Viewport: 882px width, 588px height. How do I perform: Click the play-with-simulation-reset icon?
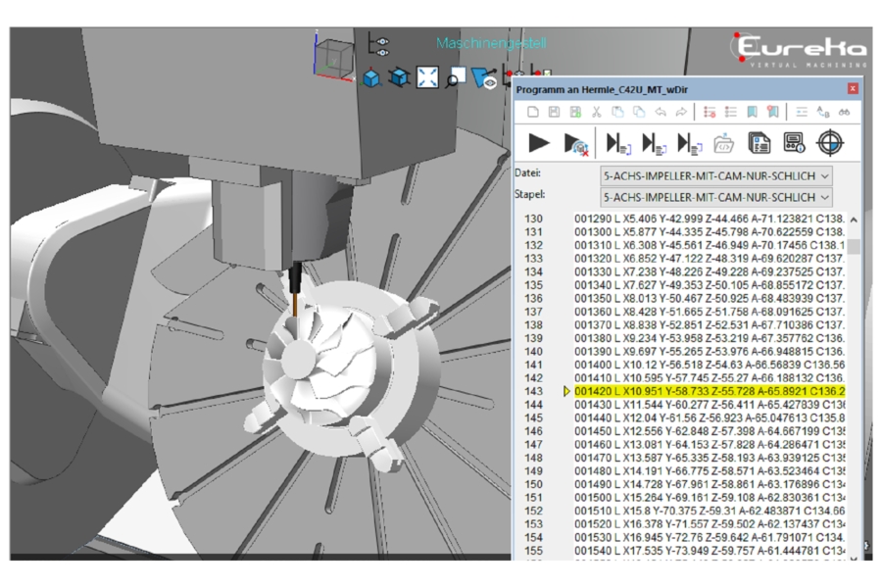(576, 144)
